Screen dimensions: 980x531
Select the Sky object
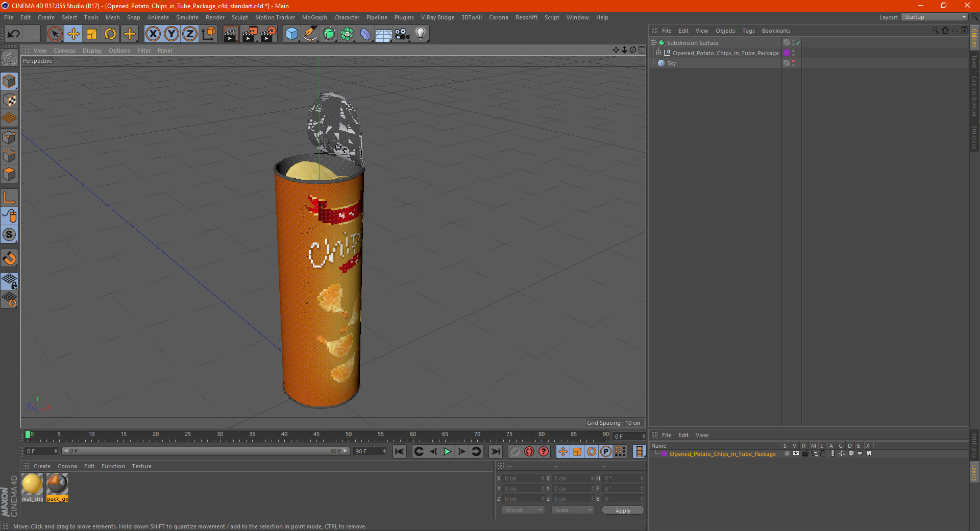tap(671, 63)
